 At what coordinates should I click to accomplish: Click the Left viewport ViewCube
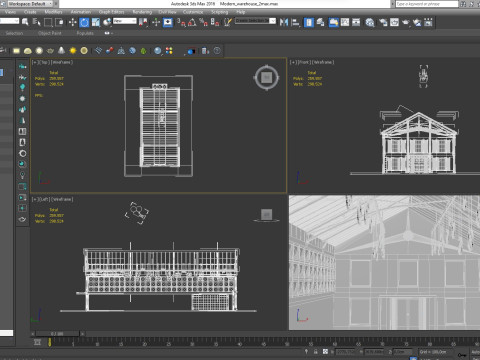pyautogui.click(x=266, y=215)
